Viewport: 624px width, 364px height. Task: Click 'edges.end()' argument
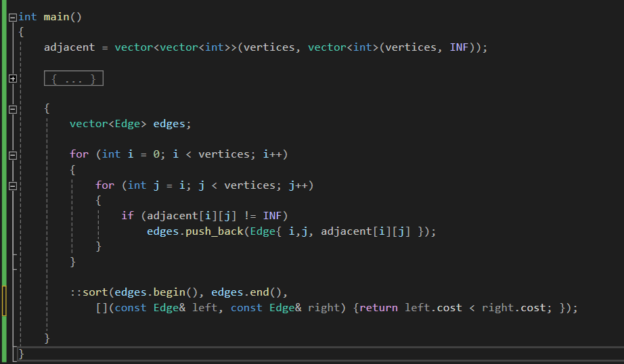[x=246, y=292]
